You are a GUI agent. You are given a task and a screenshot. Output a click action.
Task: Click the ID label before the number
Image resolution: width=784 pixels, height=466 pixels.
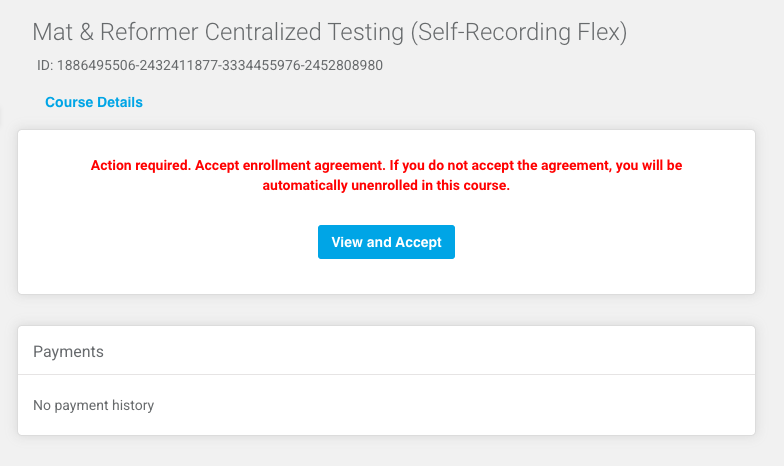tap(44, 66)
